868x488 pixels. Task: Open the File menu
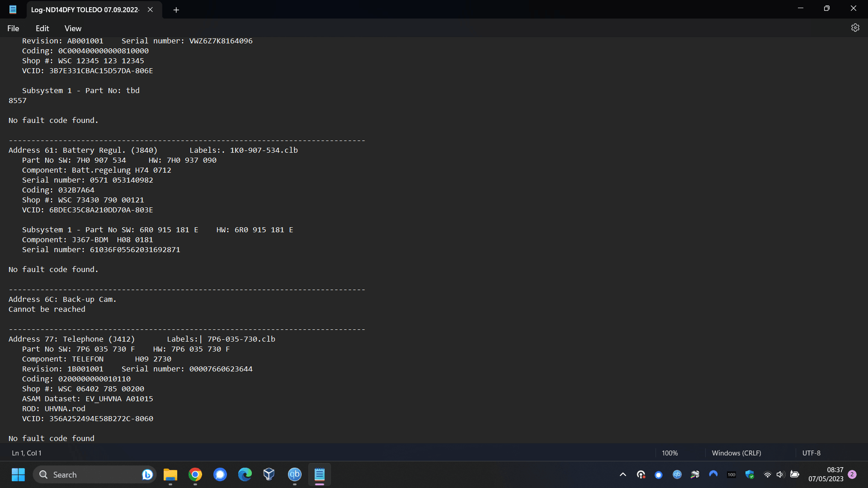(13, 28)
